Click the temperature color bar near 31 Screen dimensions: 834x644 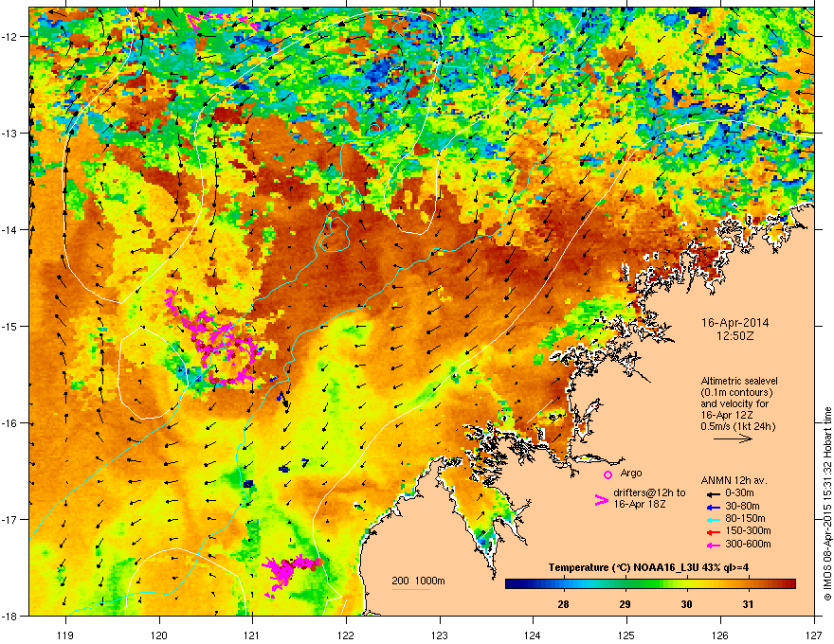[x=749, y=584]
